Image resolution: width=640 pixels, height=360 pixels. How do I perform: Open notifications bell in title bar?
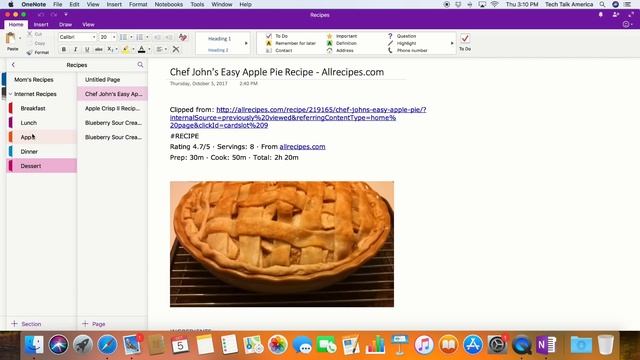pos(601,15)
